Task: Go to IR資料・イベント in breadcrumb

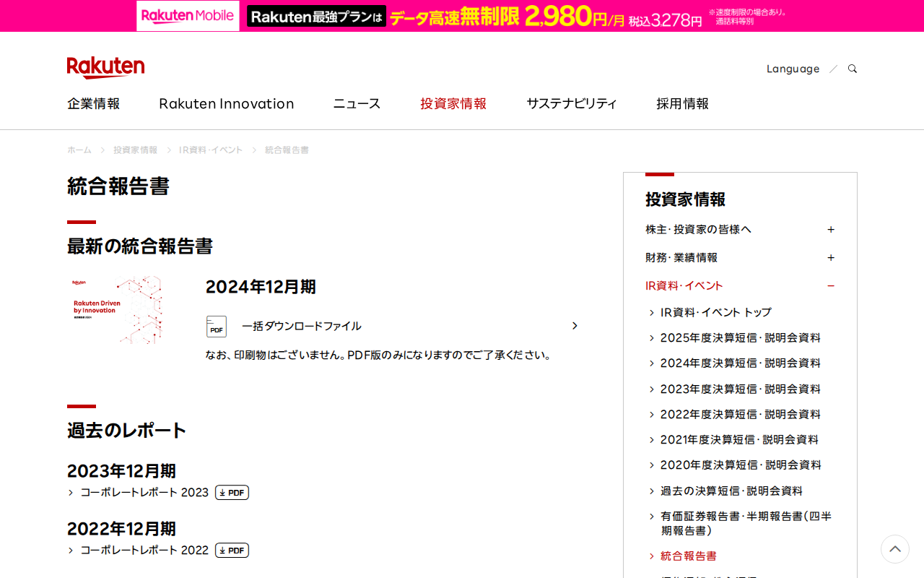Action: point(211,150)
